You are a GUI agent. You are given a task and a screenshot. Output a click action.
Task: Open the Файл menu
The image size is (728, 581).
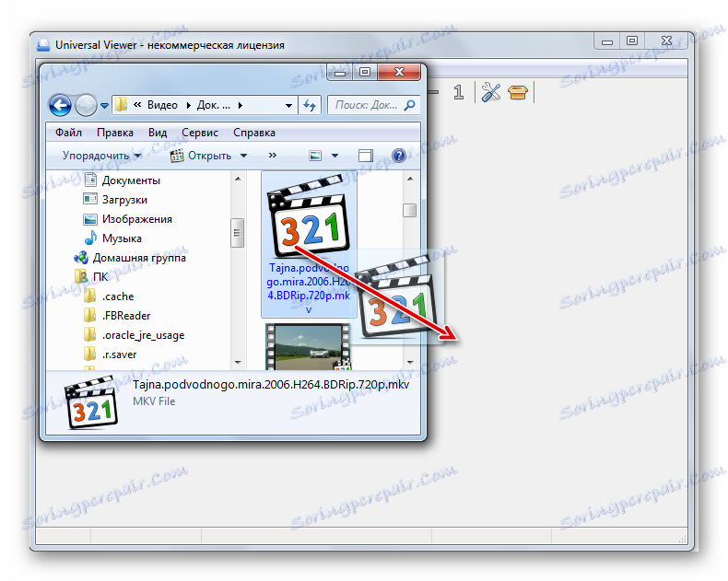[68, 133]
